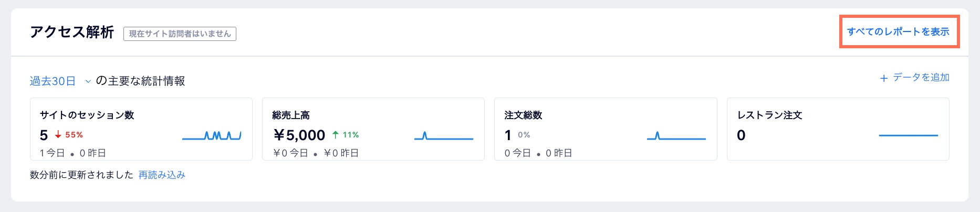Click the 注文総数 sparkline graph

(676, 136)
